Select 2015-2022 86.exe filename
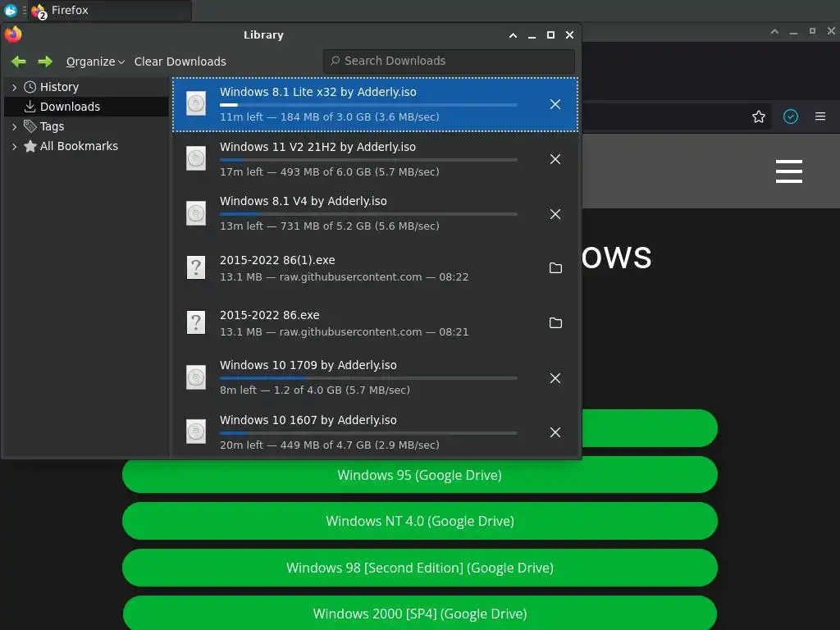 click(269, 315)
